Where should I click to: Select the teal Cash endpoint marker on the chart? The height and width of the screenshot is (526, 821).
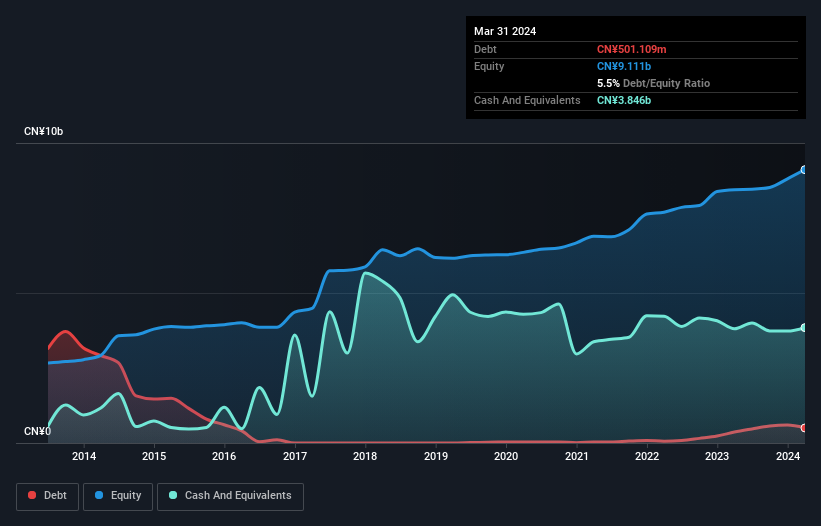pyautogui.click(x=804, y=328)
